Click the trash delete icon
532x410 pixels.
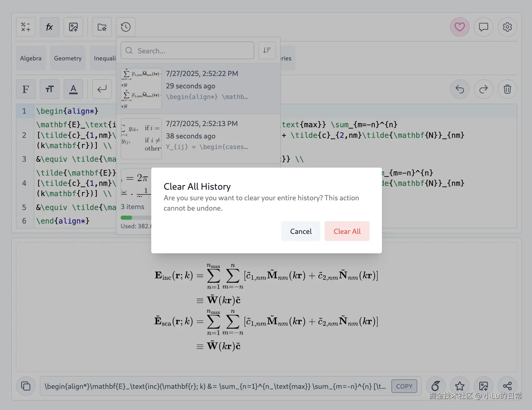[507, 89]
